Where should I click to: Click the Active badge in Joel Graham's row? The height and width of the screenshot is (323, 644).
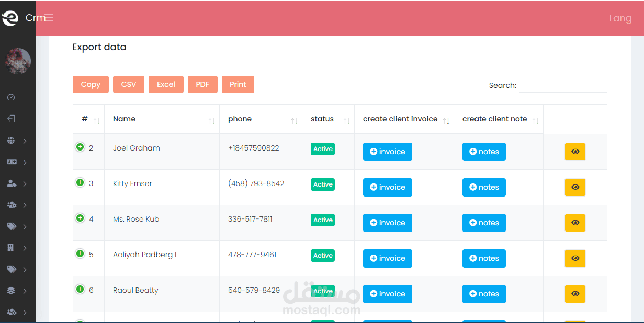tap(323, 149)
